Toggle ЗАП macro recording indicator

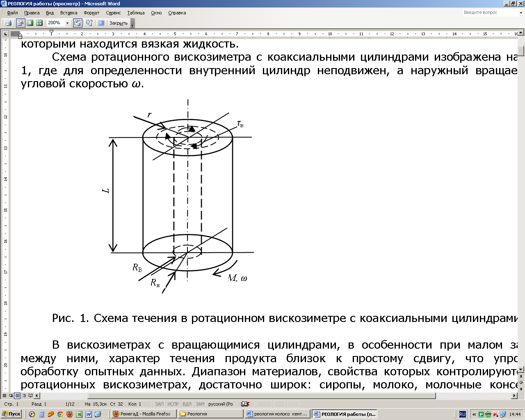coord(159,404)
